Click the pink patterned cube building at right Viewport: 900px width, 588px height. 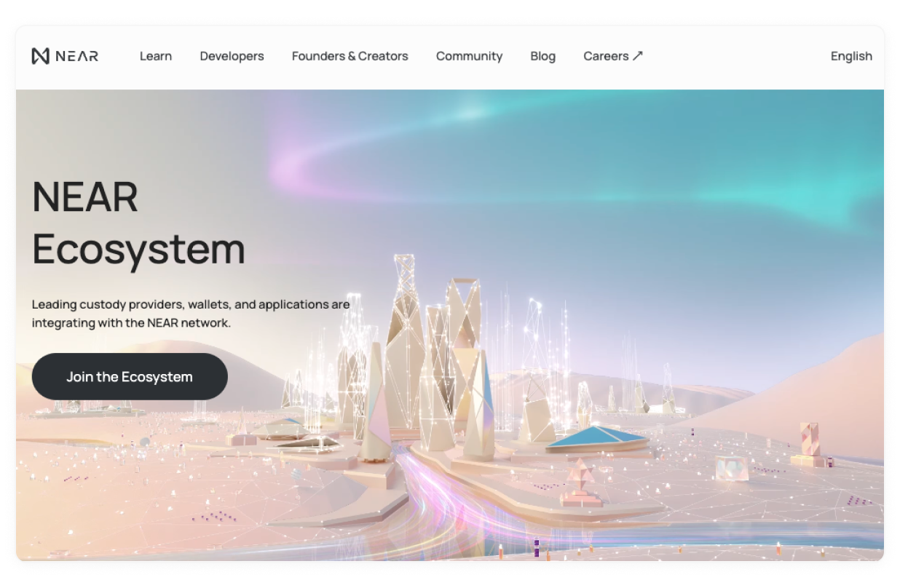(x=809, y=439)
